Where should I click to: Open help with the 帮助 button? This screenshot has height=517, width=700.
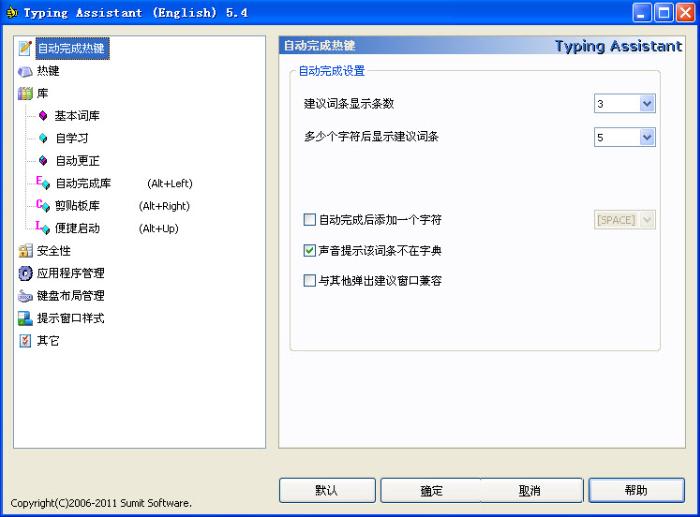636,490
